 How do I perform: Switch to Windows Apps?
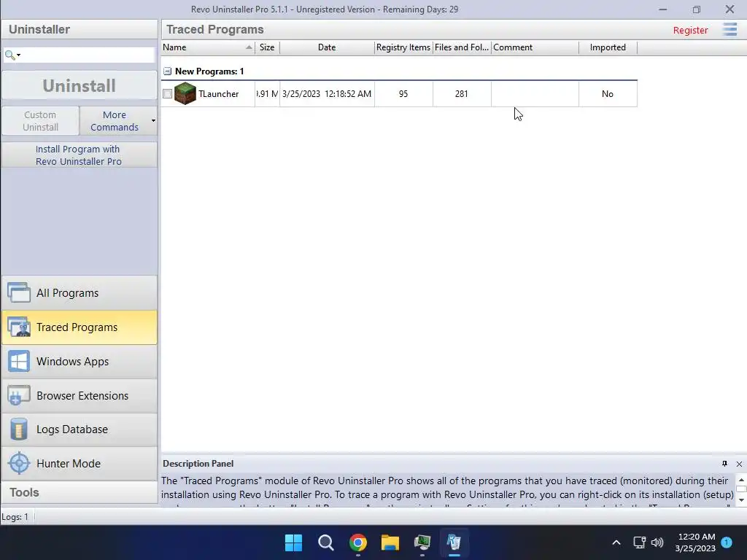coord(80,362)
